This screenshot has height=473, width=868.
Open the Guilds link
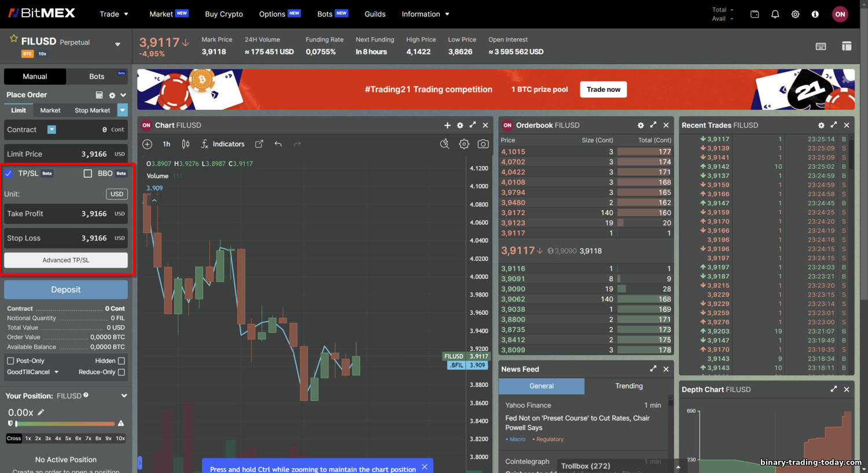375,14
